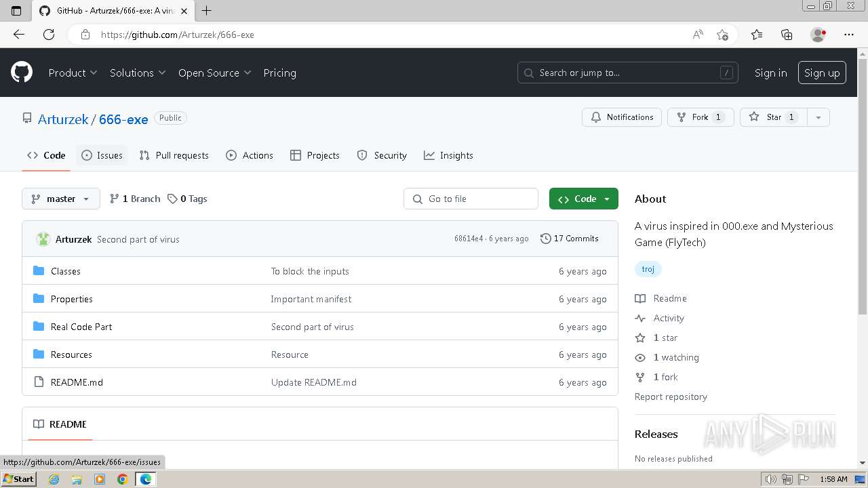Open the Resources folder
This screenshot has height=488, width=868.
[71, 354]
